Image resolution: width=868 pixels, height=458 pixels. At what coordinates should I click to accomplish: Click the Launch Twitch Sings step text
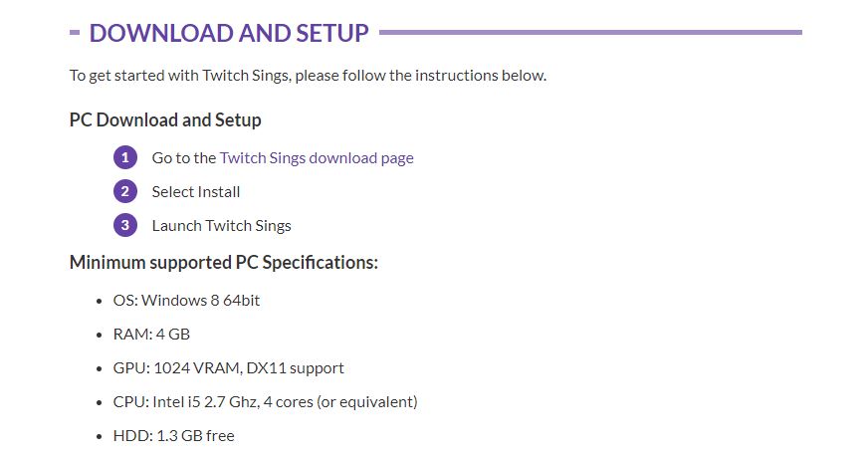[221, 226]
